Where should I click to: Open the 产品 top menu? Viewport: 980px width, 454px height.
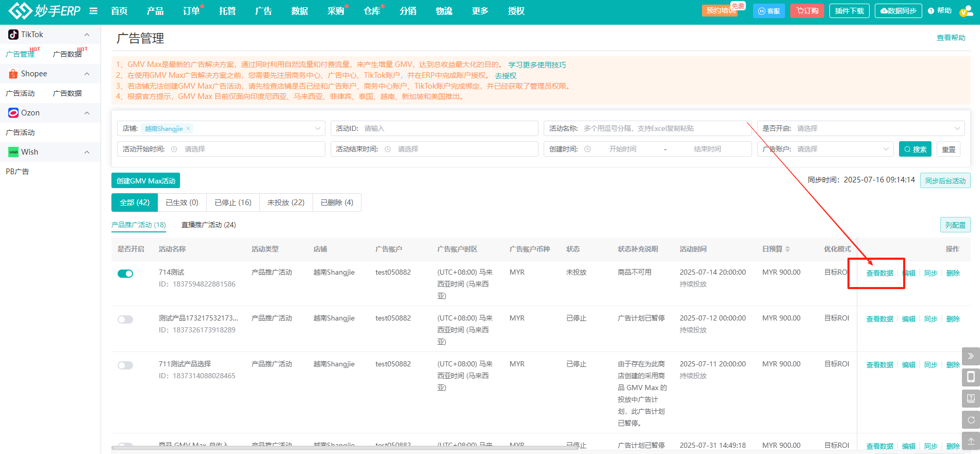pos(155,11)
